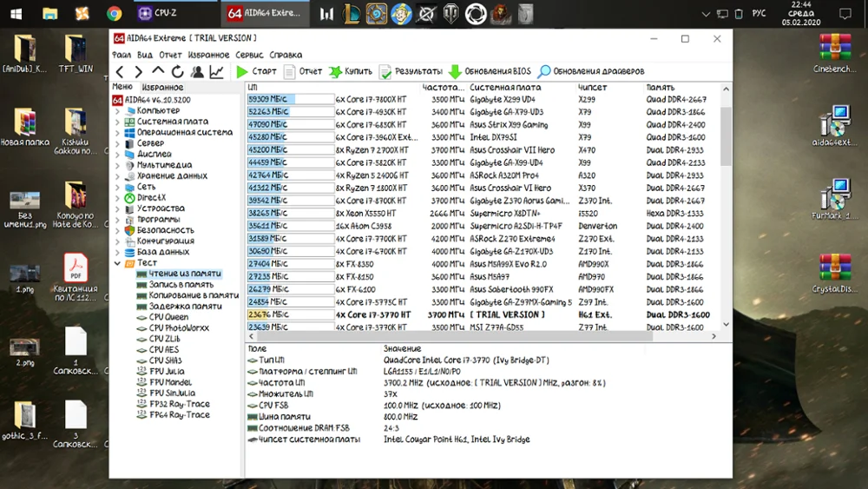868x489 pixels.
Task: Expand the Системная плата tree node
Action: [x=117, y=122]
